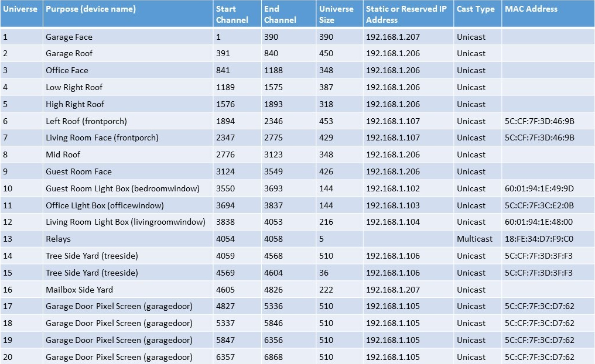The width and height of the screenshot is (595, 364).
Task: Click end channel value 6868
Action: pos(273,357)
